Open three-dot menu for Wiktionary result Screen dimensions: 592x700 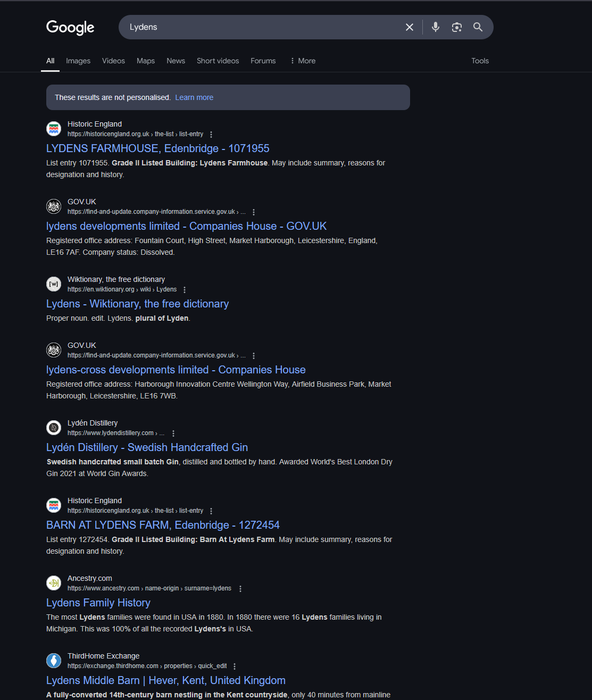click(185, 290)
